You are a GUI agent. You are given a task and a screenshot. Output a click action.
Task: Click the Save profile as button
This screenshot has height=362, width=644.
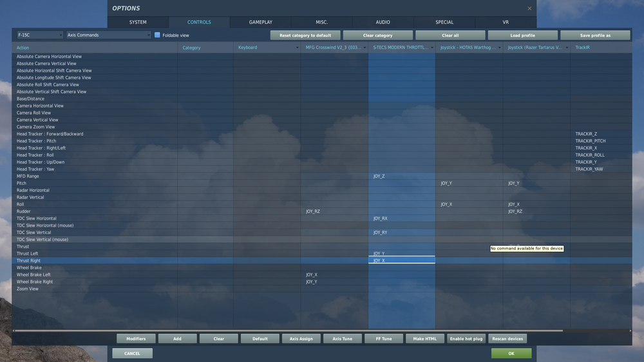click(595, 35)
